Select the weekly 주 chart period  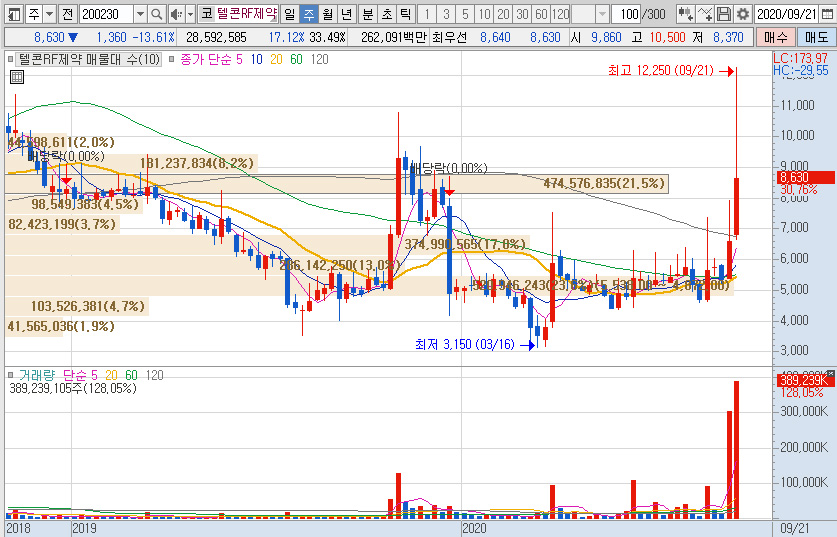(309, 14)
